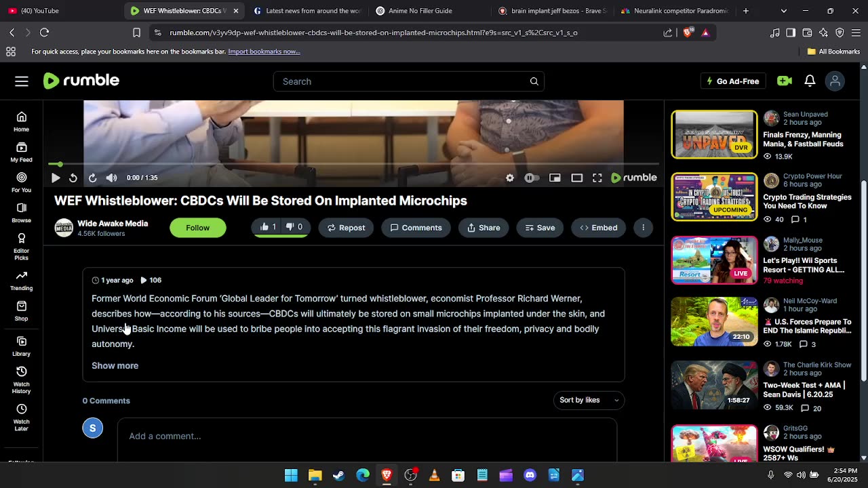The width and height of the screenshot is (868, 488).
Task: Toggle autoplay switch in player
Action: click(x=532, y=178)
